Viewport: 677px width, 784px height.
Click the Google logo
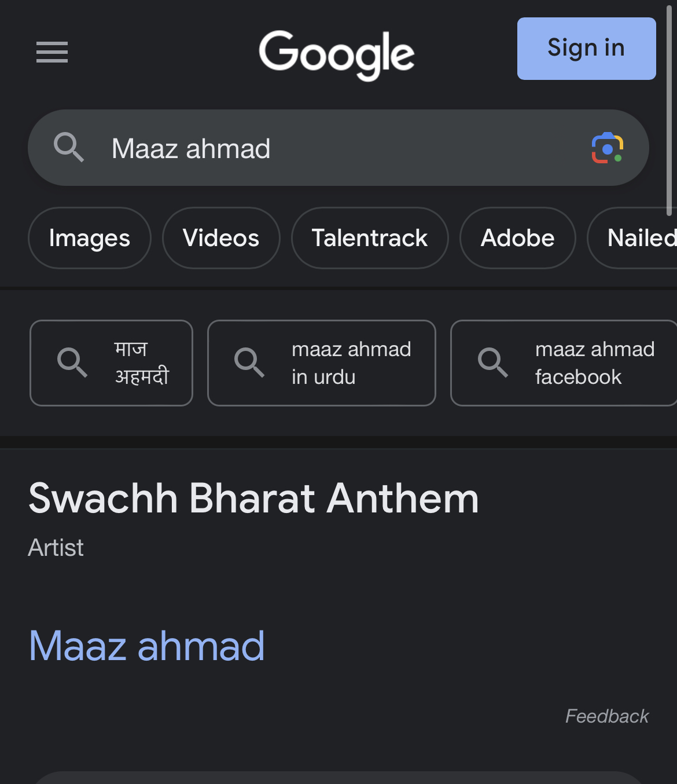coord(337,54)
